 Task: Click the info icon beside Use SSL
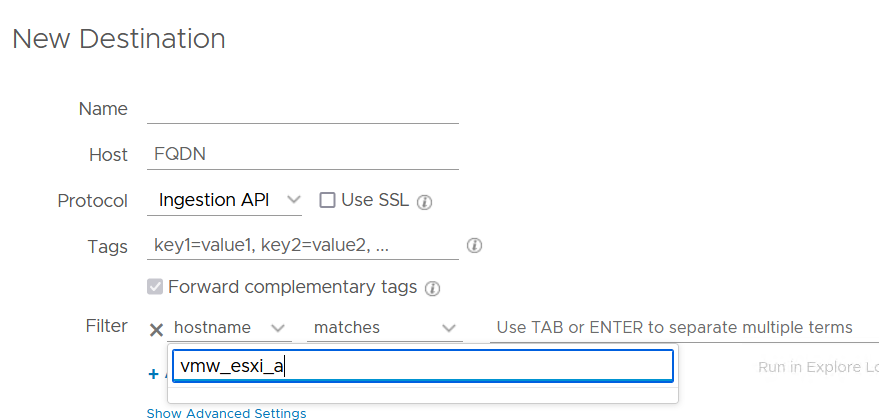click(424, 201)
